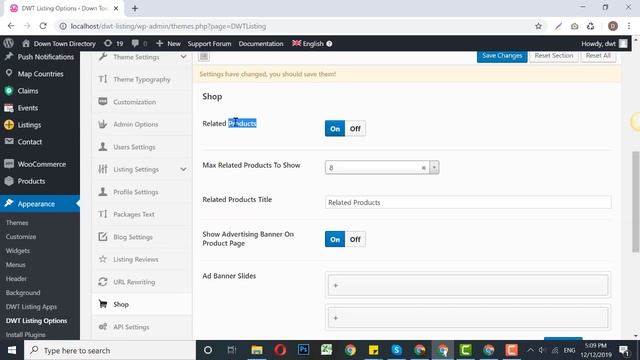The width and height of the screenshot is (640, 360).
Task: Clear the Max Related Products value
Action: 424,168
